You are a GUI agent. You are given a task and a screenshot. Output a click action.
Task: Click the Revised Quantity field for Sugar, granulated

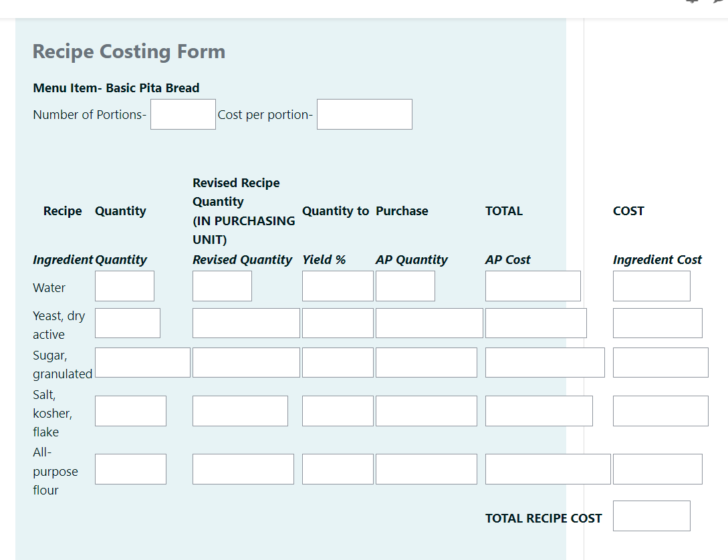(x=245, y=362)
